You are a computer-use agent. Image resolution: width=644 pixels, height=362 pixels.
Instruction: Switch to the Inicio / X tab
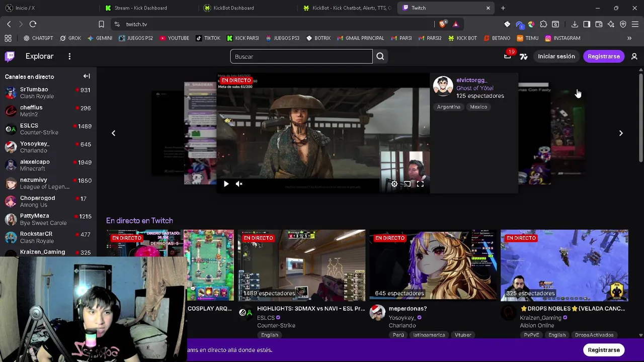pos(49,8)
